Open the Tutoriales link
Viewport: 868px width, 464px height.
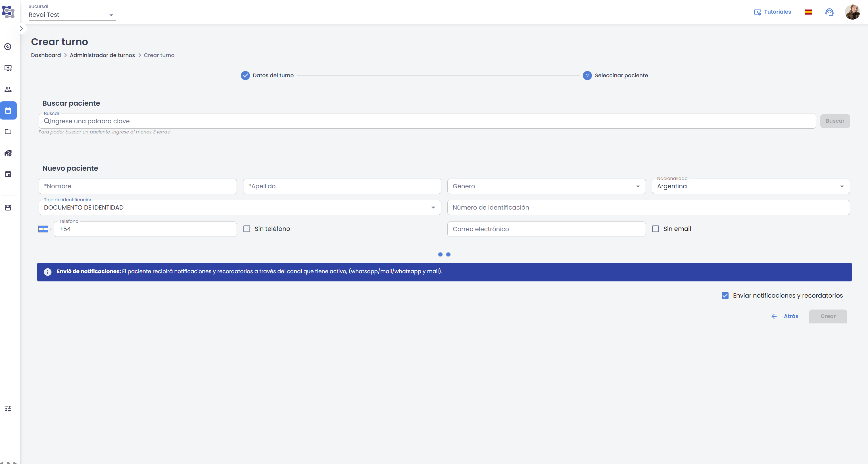point(773,12)
